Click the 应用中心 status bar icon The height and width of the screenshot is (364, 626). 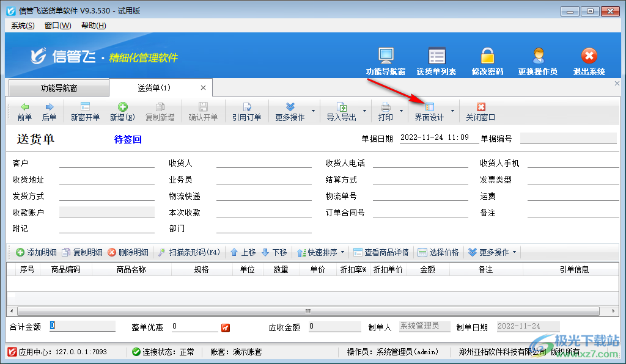tap(12, 352)
